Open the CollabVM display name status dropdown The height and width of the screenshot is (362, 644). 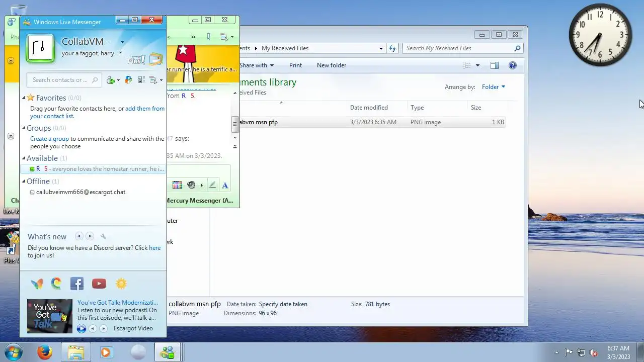pos(122,42)
